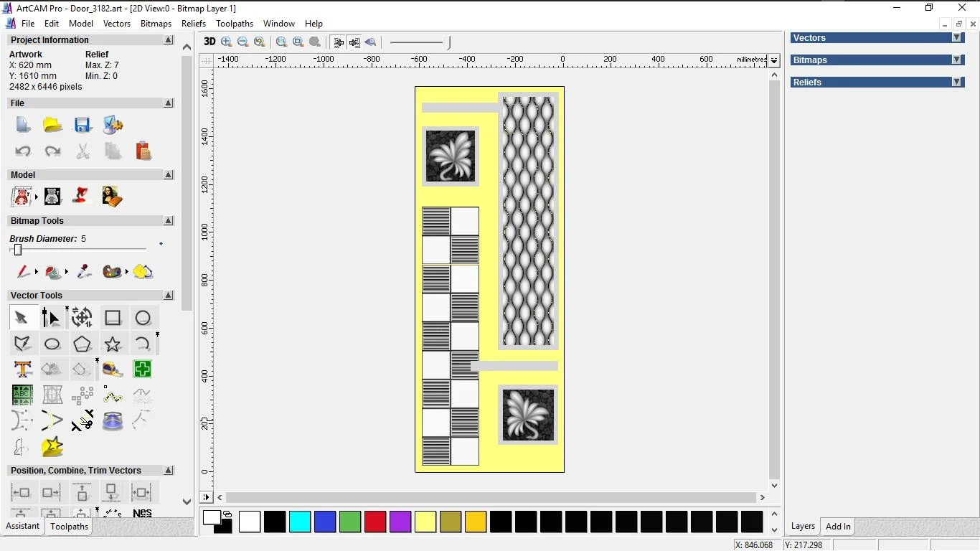
Task: Switch to 3D view
Action: 209,42
